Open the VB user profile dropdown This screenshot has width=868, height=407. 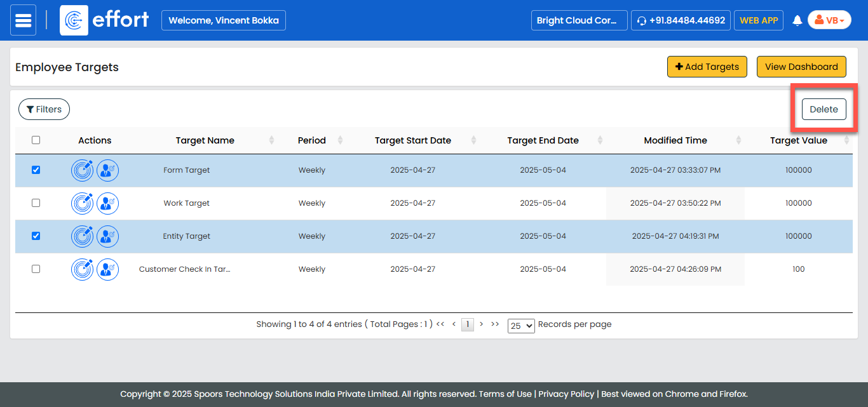829,20
